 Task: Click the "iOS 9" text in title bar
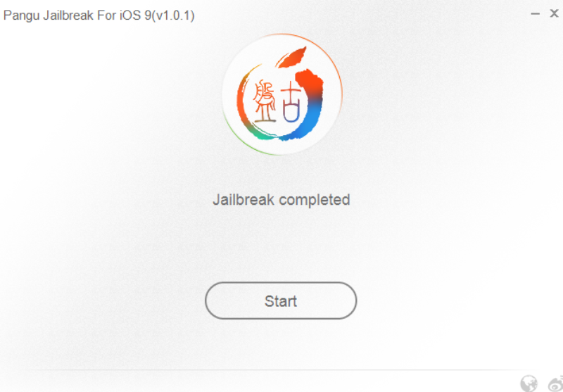click(x=135, y=15)
